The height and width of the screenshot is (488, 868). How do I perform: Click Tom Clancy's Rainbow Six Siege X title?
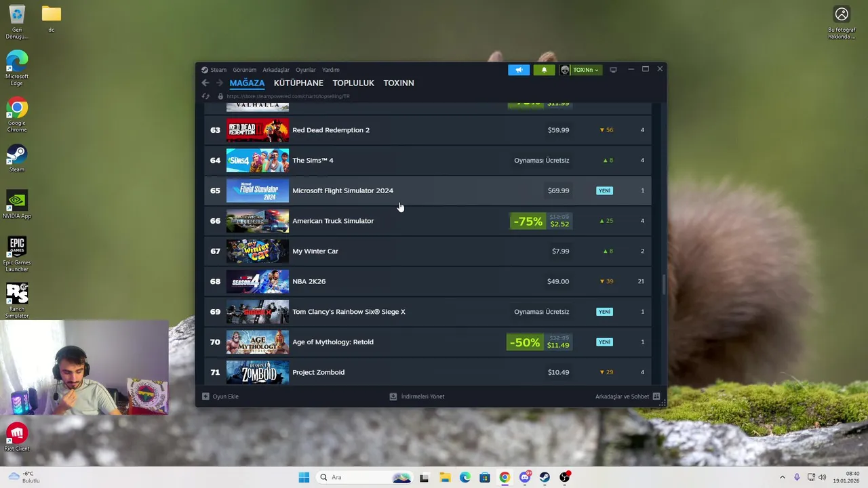349,312
